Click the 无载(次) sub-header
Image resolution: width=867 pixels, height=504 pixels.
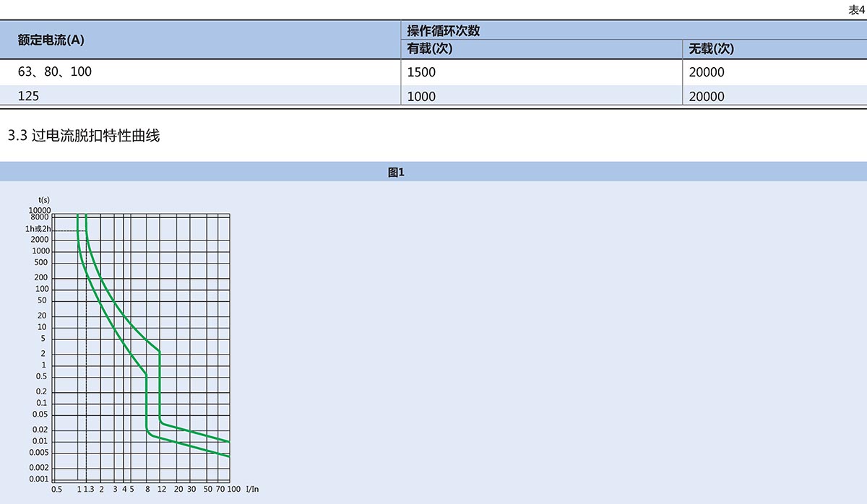(711, 49)
